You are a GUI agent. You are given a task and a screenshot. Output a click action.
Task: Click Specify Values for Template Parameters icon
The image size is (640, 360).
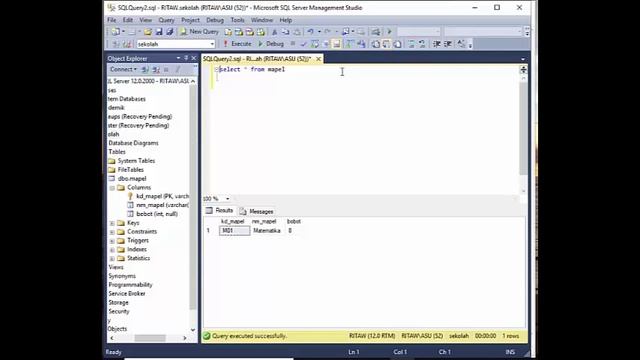461,44
